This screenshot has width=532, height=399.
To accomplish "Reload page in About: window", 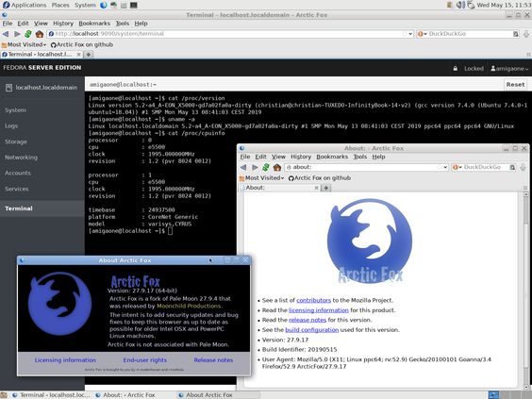I will tap(266, 167).
